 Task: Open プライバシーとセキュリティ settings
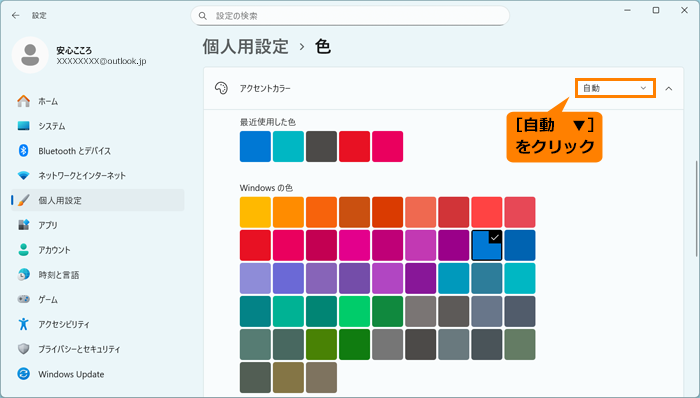click(x=98, y=349)
